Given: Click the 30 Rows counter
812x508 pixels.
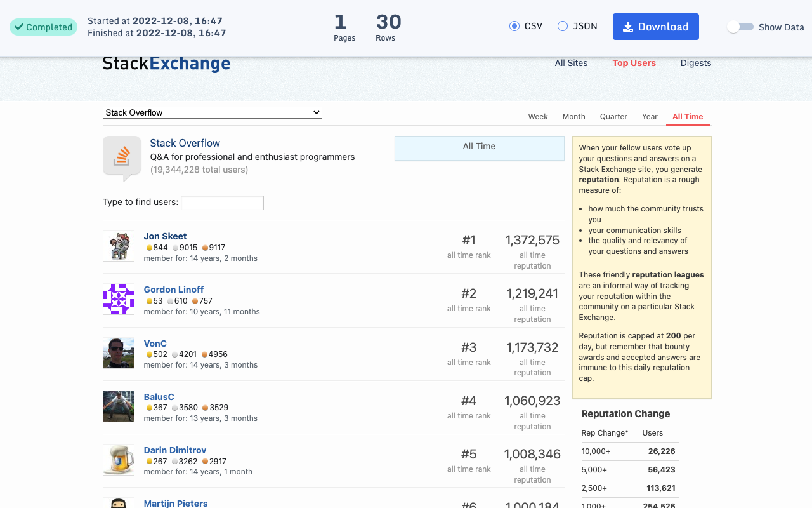Looking at the screenshot, I should point(388,27).
